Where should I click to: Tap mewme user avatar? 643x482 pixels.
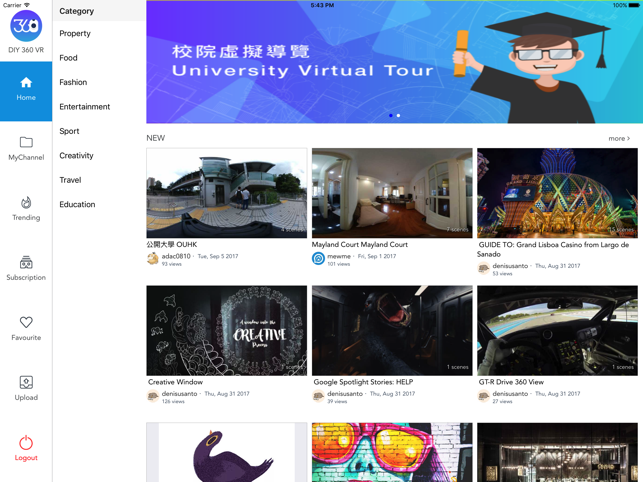319,258
